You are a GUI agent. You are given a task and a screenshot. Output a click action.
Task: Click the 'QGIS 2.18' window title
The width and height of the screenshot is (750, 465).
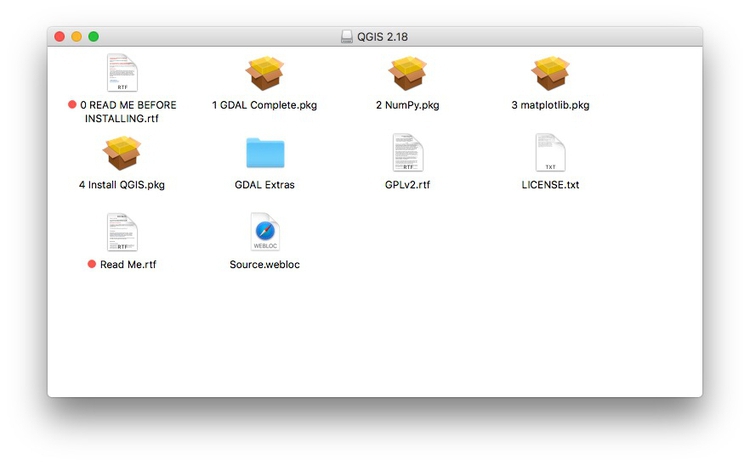coord(382,37)
